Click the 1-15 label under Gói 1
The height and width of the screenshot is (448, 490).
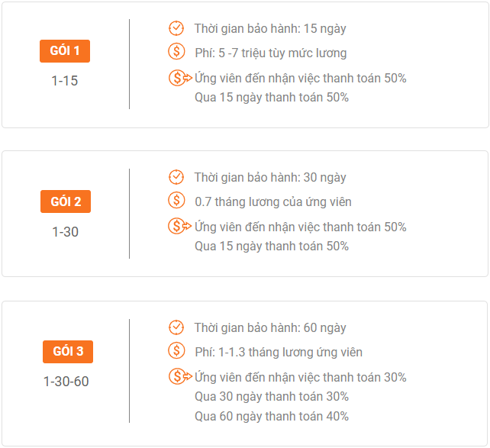65,80
